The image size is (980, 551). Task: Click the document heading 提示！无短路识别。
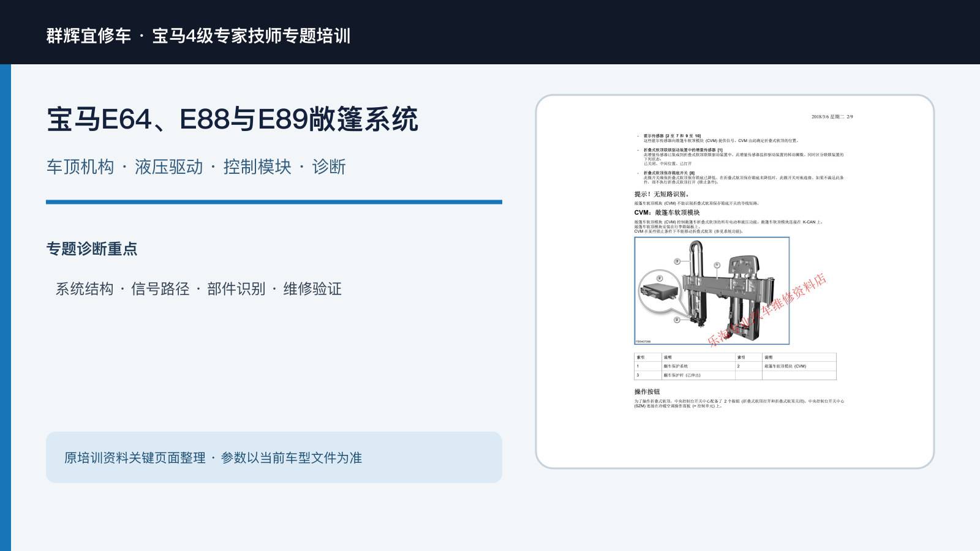(662, 194)
